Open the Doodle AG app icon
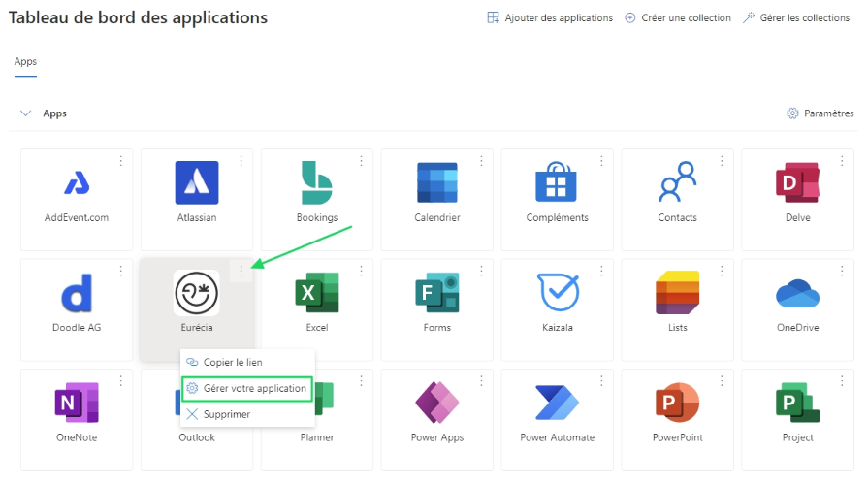The height and width of the screenshot is (485, 868). click(77, 293)
